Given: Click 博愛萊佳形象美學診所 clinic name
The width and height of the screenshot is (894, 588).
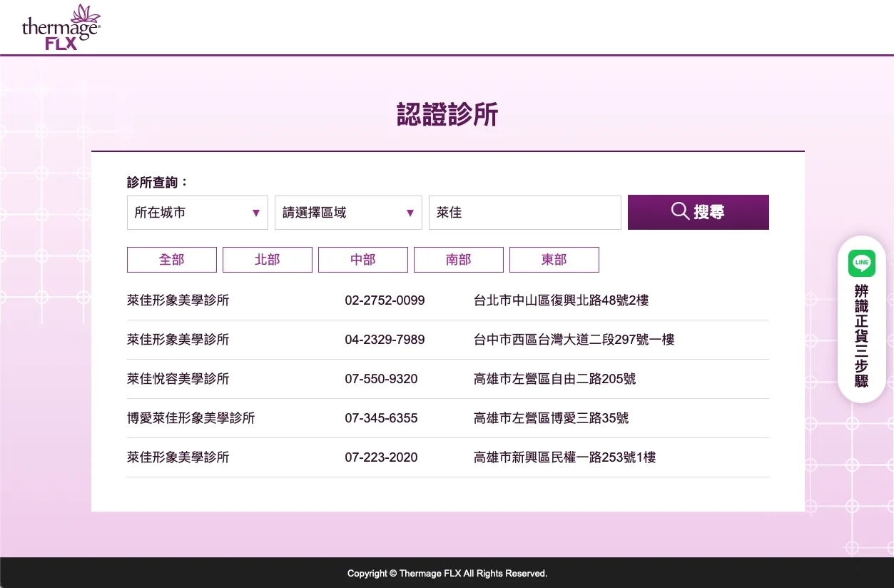Looking at the screenshot, I should click(x=191, y=418).
